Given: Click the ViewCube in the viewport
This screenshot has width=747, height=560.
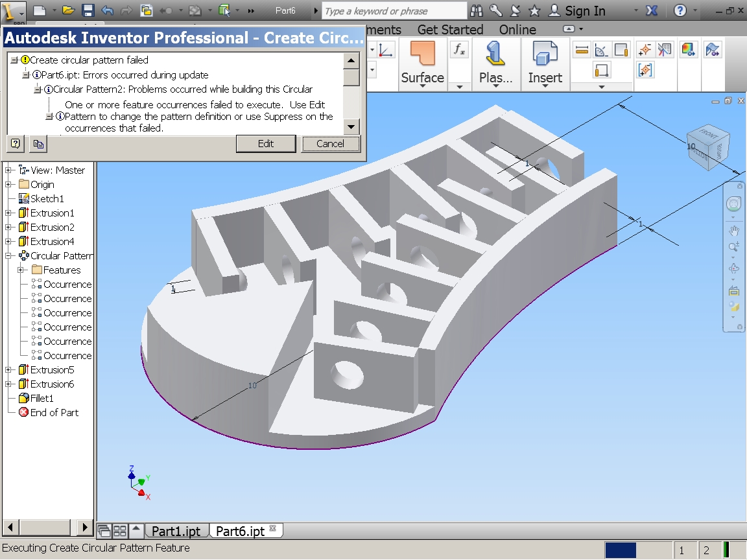Looking at the screenshot, I should (x=708, y=146).
